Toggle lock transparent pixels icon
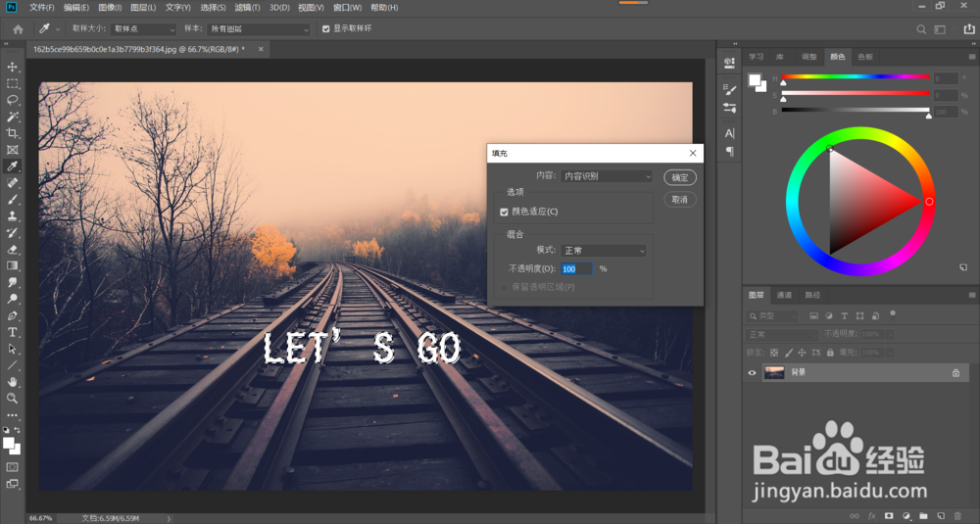The width and height of the screenshot is (980, 524). pyautogui.click(x=774, y=353)
